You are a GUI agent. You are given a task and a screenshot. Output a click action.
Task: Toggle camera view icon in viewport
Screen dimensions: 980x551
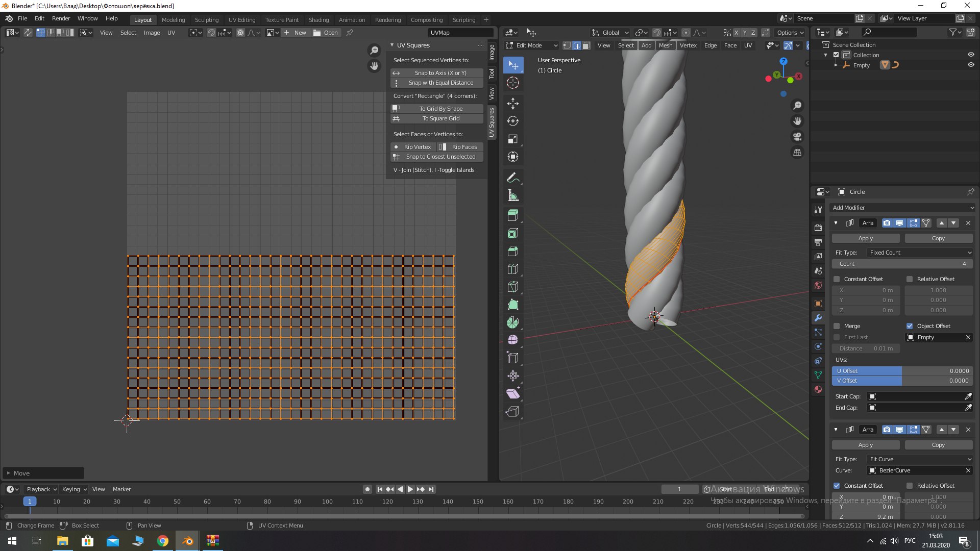pos(797,137)
